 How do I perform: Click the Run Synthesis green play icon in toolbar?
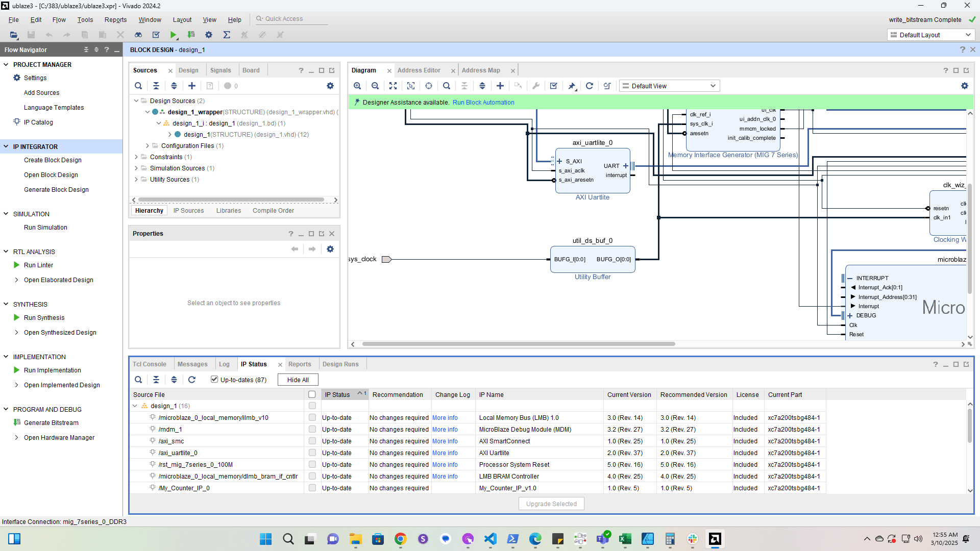click(x=174, y=35)
